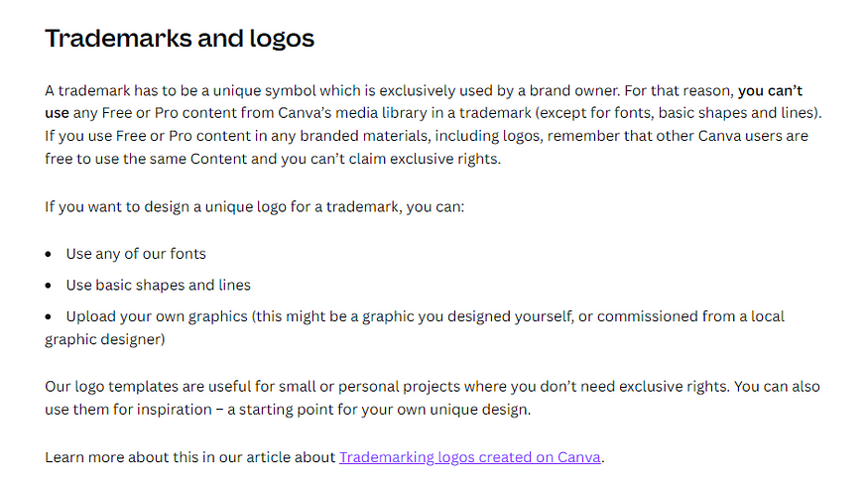The height and width of the screenshot is (487, 868).
Task: Click the "Use any of our fonts" bullet text
Action: 136,254
